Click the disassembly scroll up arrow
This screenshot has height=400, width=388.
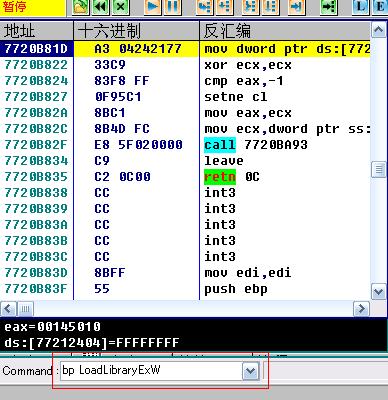point(379,31)
